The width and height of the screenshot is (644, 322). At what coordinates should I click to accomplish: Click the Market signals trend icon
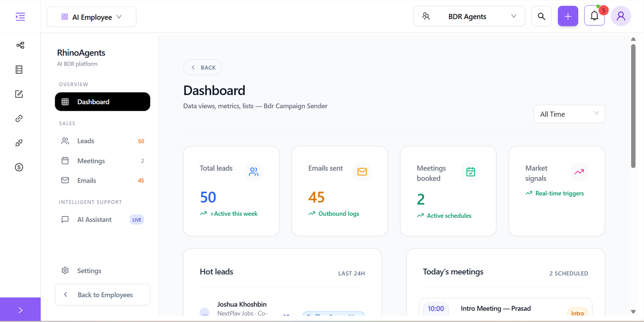(579, 172)
